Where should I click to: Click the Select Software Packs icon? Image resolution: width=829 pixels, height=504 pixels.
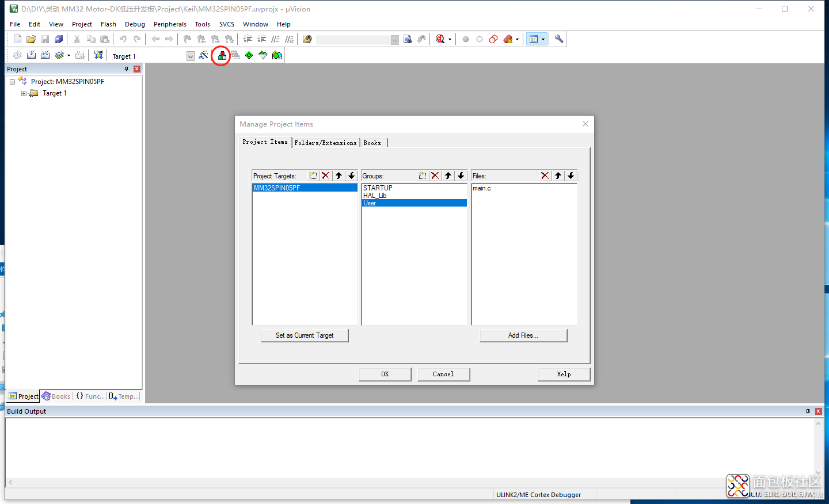point(263,55)
